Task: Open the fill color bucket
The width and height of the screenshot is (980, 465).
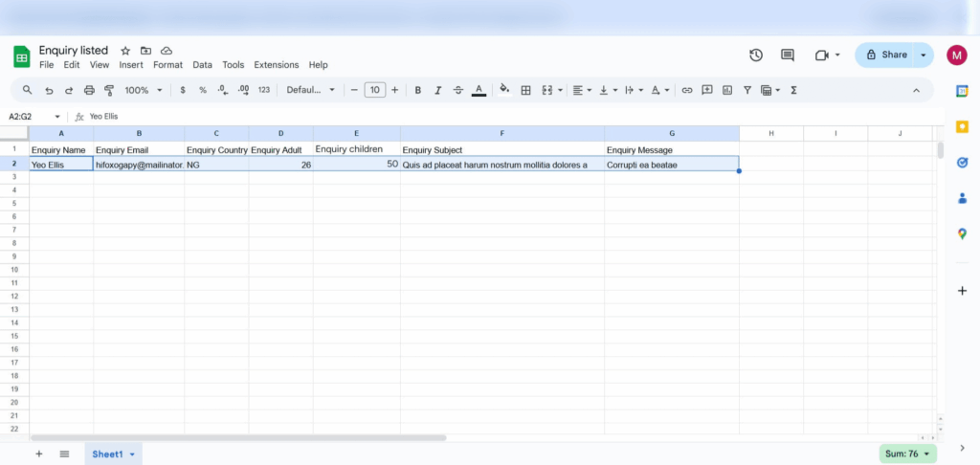Action: (505, 89)
